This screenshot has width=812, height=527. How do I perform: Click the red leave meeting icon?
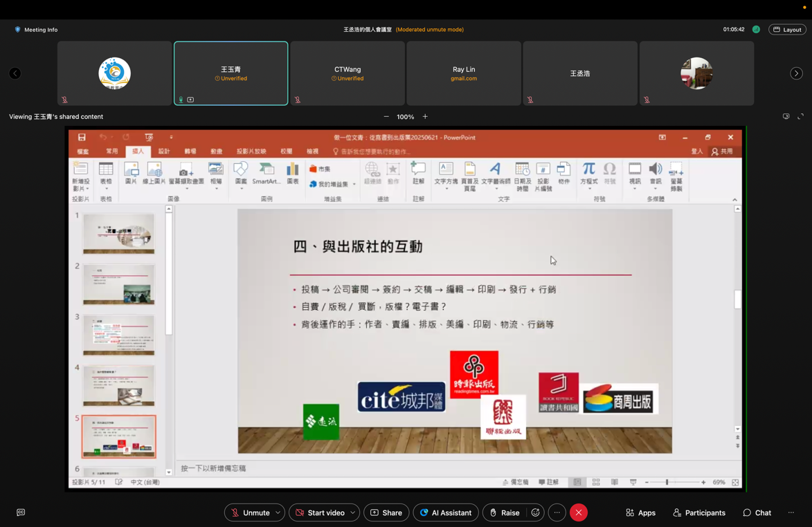[579, 512]
